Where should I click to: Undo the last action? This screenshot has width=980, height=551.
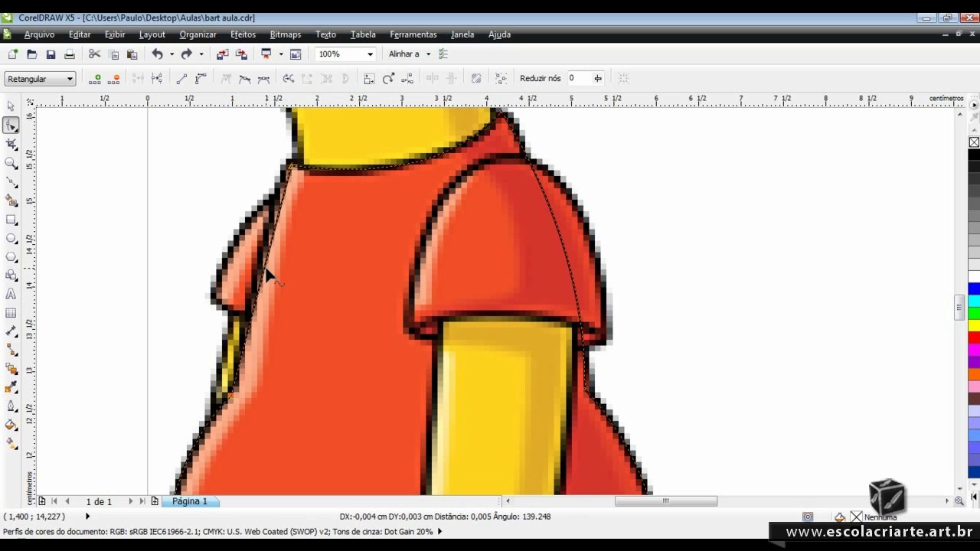coord(157,54)
